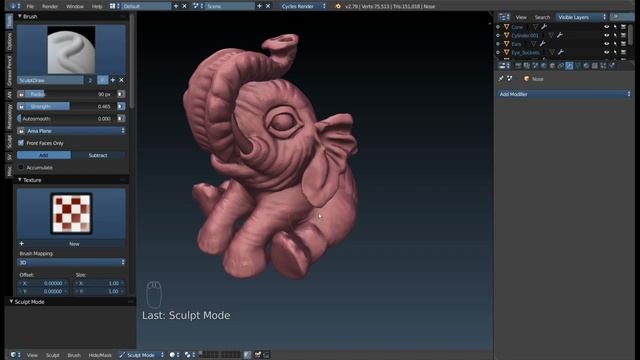This screenshot has width=640, height=360.
Task: Open the Particles properties tab icon
Action: click(603, 66)
